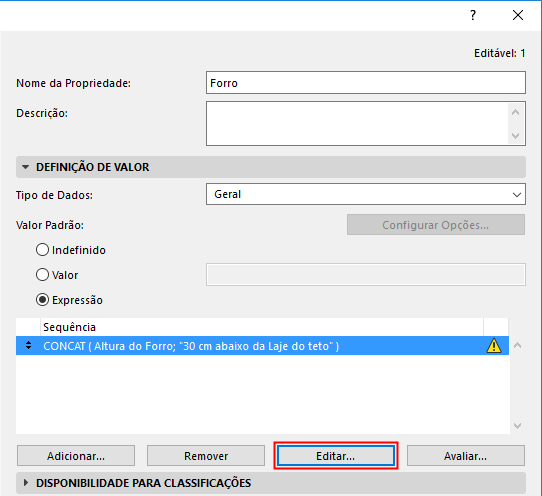Click the Editar button
This screenshot has height=496, width=542.
coord(336,456)
